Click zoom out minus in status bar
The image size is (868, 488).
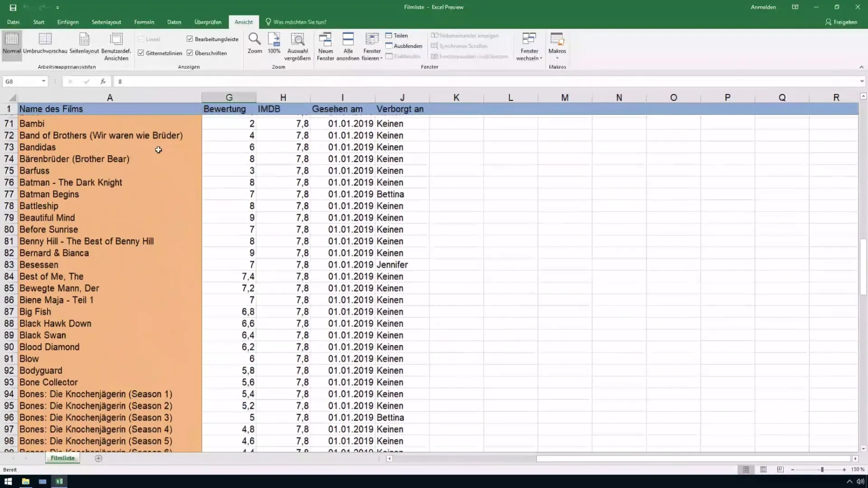point(793,470)
